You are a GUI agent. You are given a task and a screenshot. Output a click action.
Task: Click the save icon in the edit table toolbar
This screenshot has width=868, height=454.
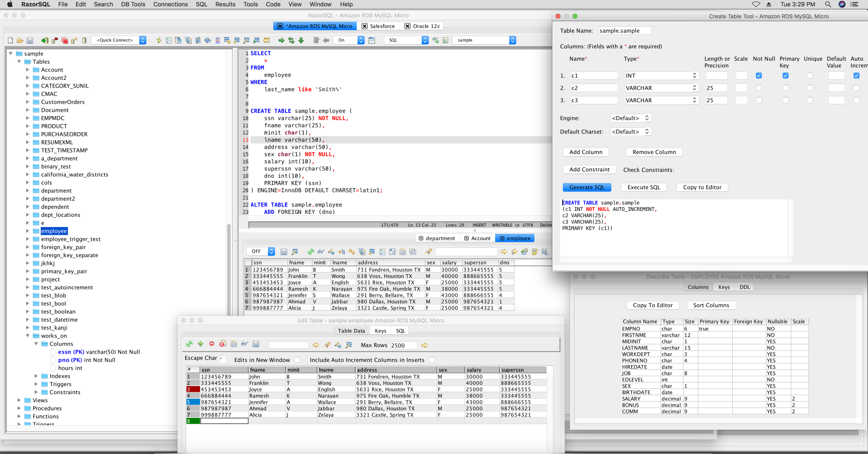pyautogui.click(x=257, y=345)
